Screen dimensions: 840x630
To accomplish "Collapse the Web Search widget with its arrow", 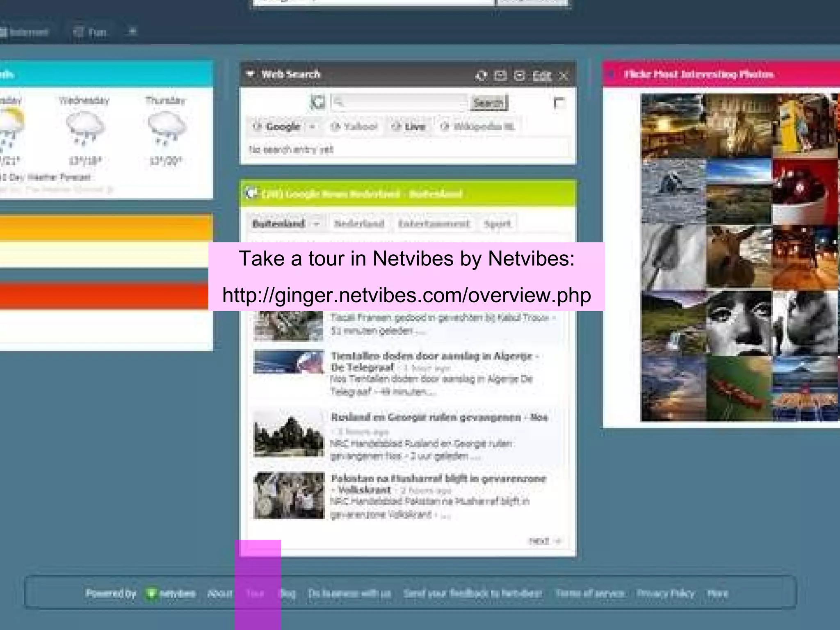I will (x=250, y=74).
